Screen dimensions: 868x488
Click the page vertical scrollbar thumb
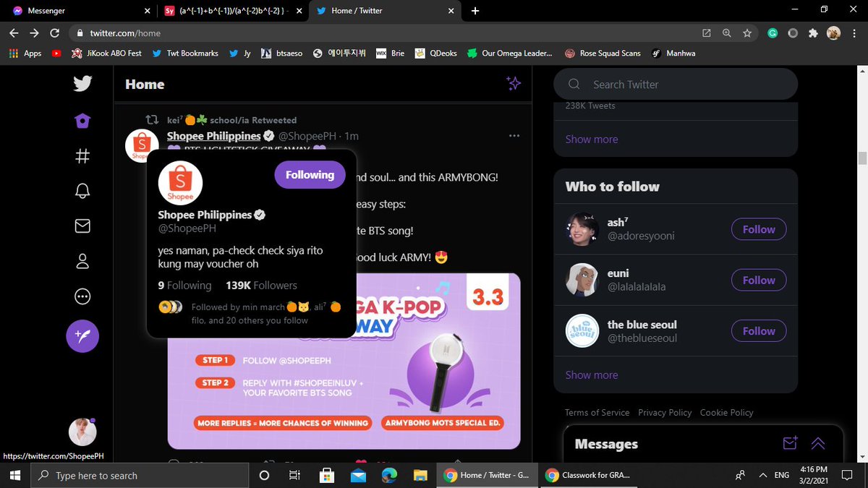861,158
